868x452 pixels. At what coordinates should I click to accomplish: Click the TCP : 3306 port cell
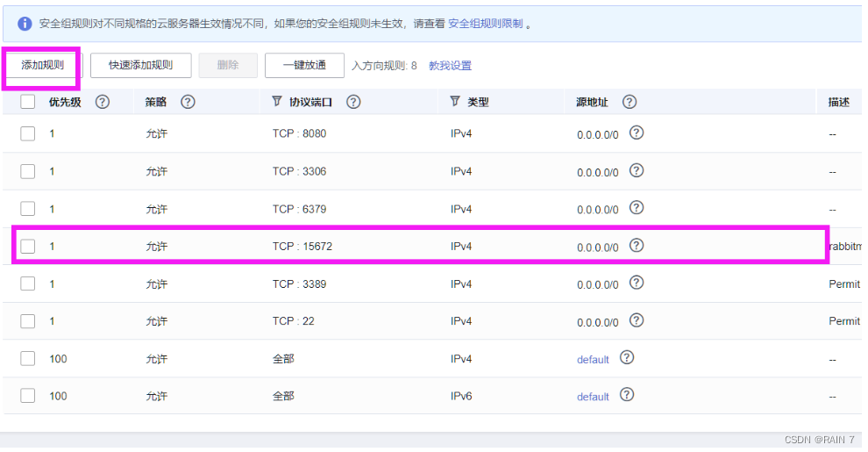coord(299,171)
